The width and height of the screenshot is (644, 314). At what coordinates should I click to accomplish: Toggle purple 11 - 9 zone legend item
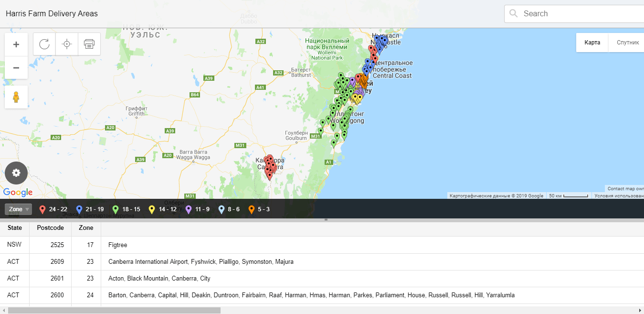tap(198, 209)
